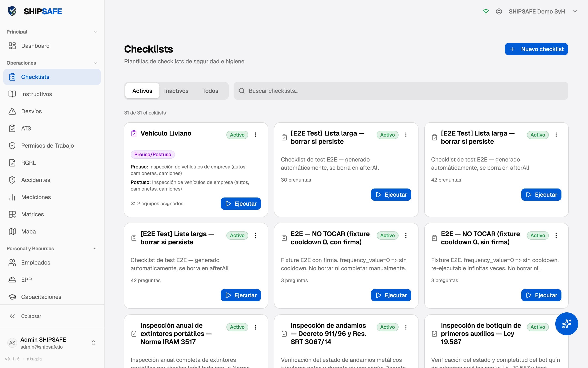
Task: Ejecutar the bottom-left 42 preguntas E2E checklist
Action: pos(241,295)
